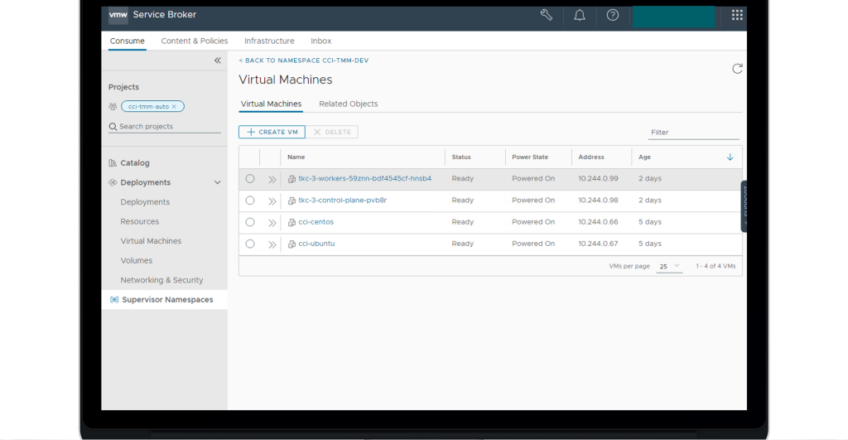Click address 10.244.0.66 cell
The width and height of the screenshot is (848, 440).
598,222
